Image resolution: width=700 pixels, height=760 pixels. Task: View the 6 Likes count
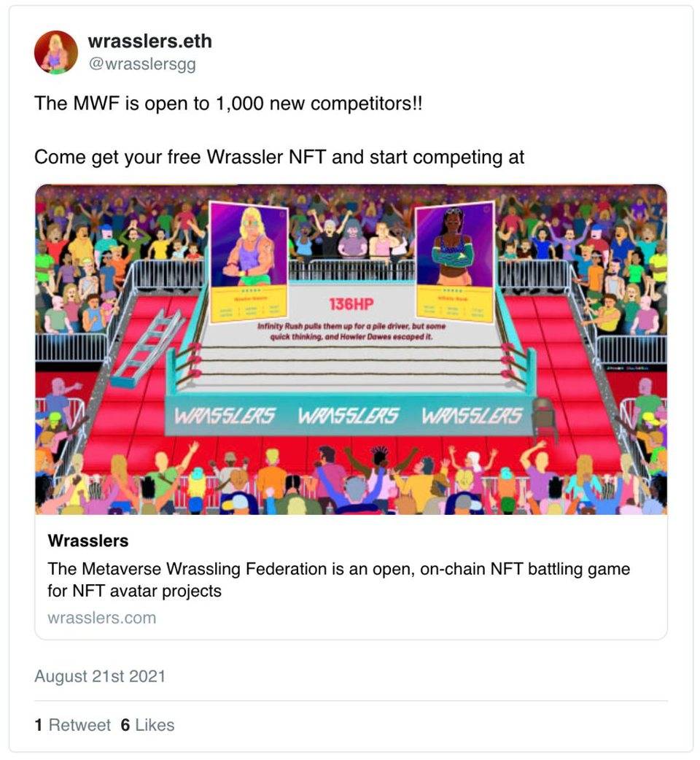tap(147, 725)
